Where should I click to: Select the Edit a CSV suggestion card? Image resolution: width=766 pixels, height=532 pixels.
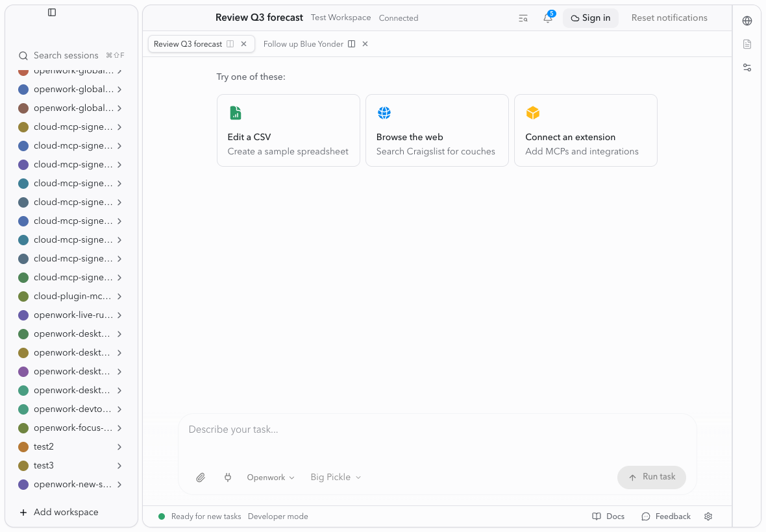coord(288,130)
